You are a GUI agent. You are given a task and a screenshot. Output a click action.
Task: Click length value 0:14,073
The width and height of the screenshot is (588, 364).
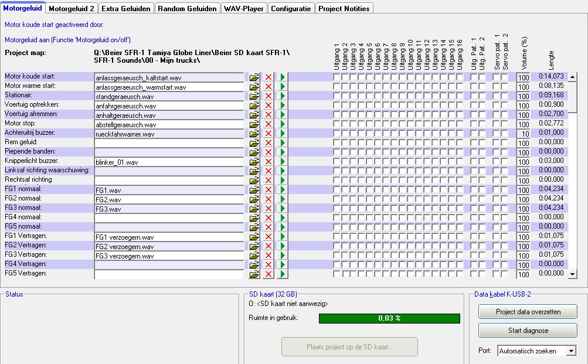[551, 76]
